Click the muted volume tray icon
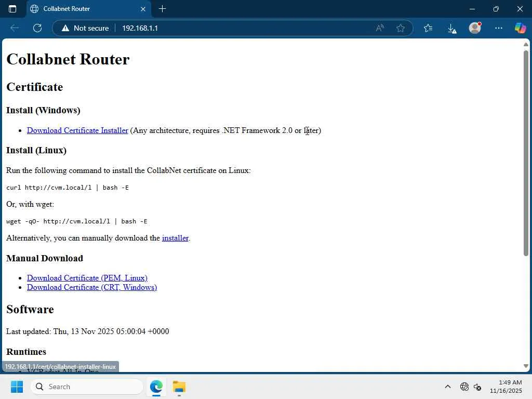Viewport: 532px width, 399px height. coord(477,387)
